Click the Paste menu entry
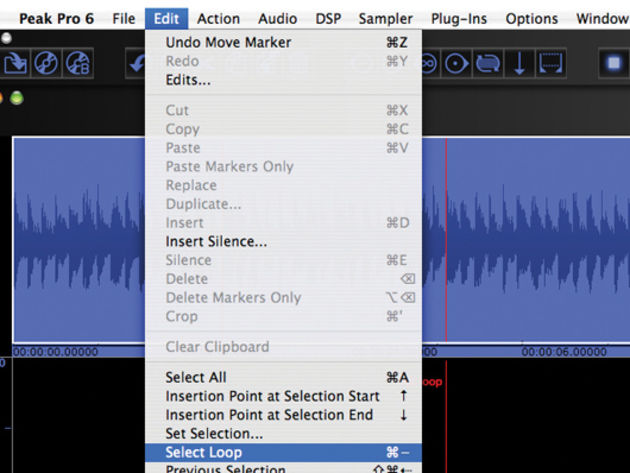 283,148
